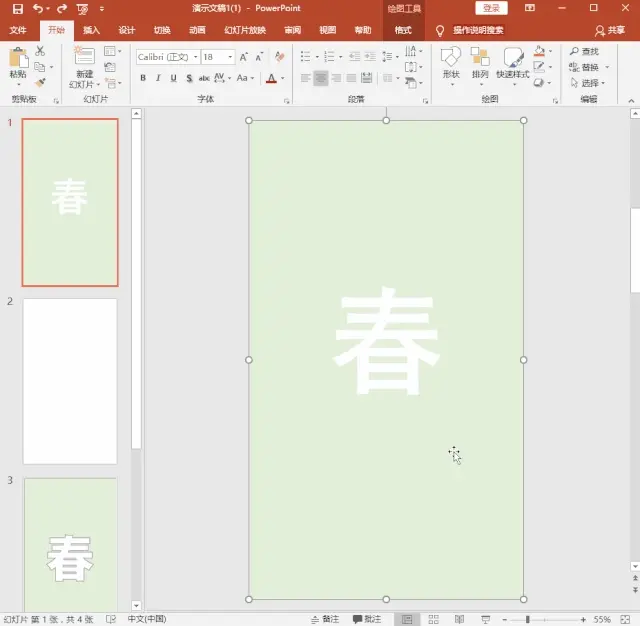Click the Login (登录) button
640x626 pixels.
[491, 8]
